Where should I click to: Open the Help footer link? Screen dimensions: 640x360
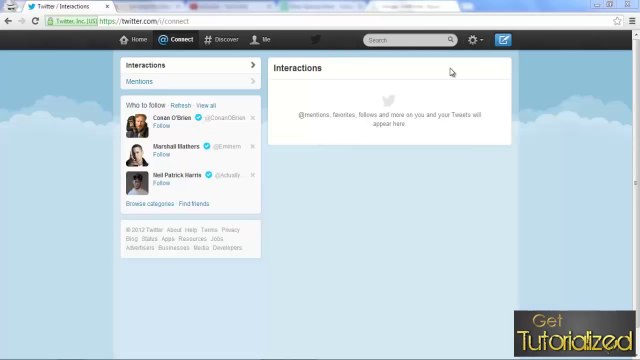[x=191, y=230]
